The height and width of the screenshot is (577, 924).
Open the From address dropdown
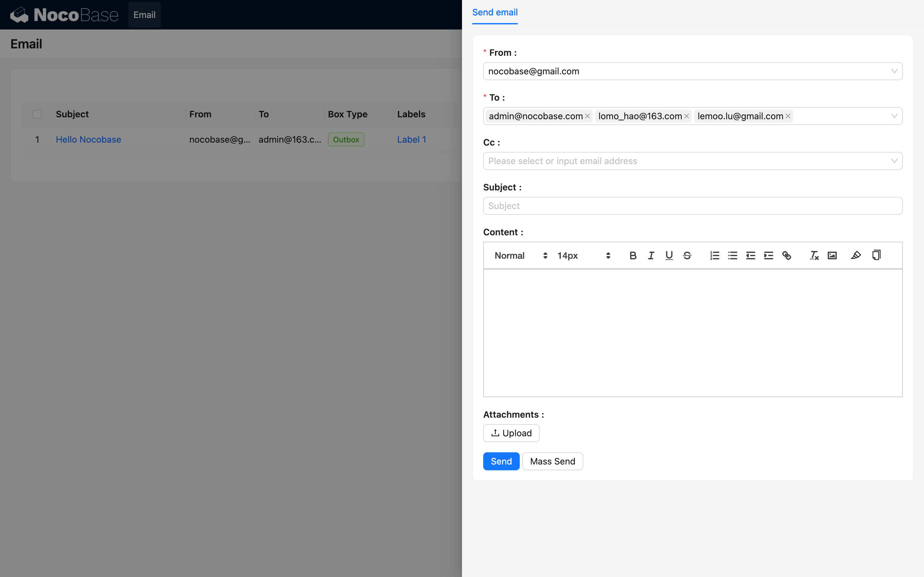(692, 71)
